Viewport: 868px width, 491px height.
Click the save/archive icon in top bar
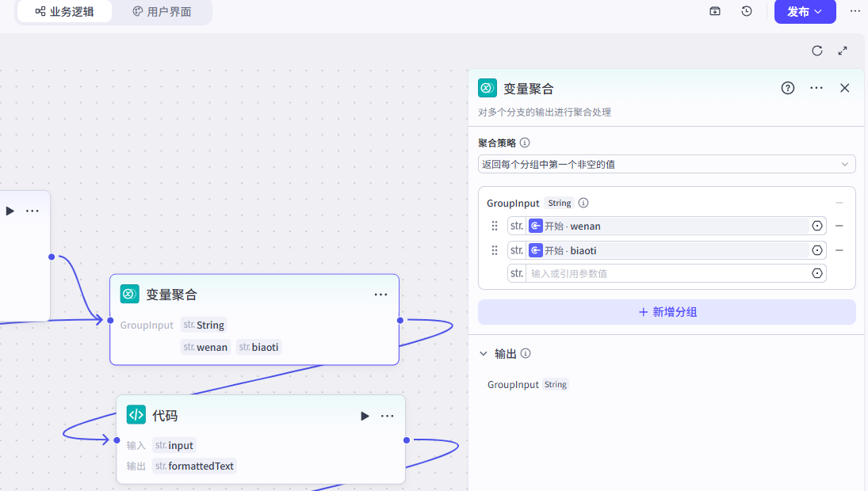click(x=715, y=12)
